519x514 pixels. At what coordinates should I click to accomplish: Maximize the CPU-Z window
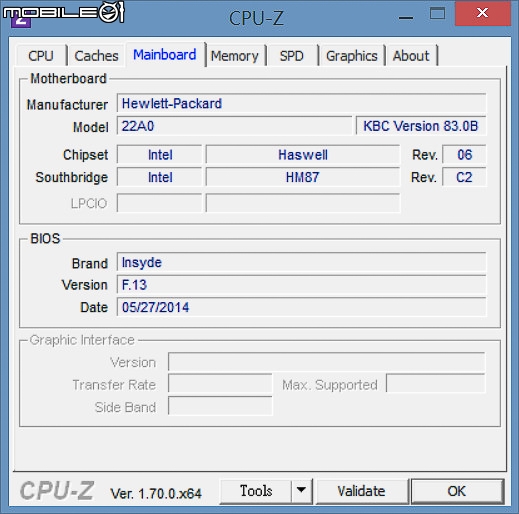pos(437,14)
